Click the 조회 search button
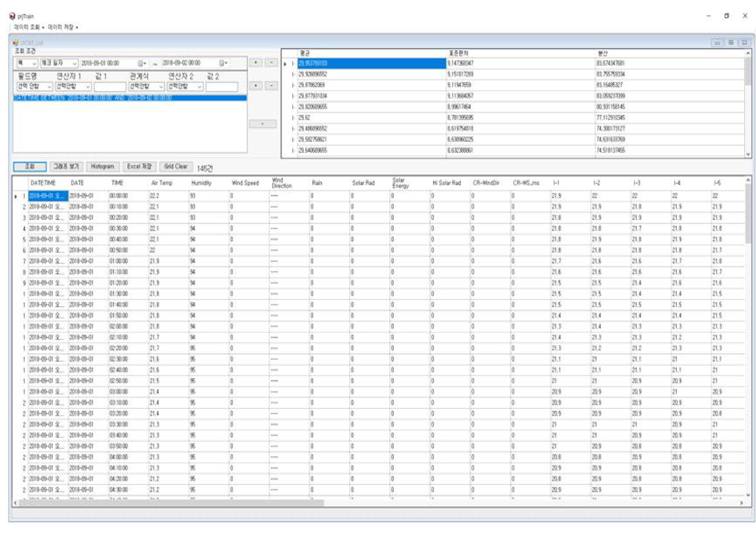Screen dimensions: 756x535 pos(30,167)
